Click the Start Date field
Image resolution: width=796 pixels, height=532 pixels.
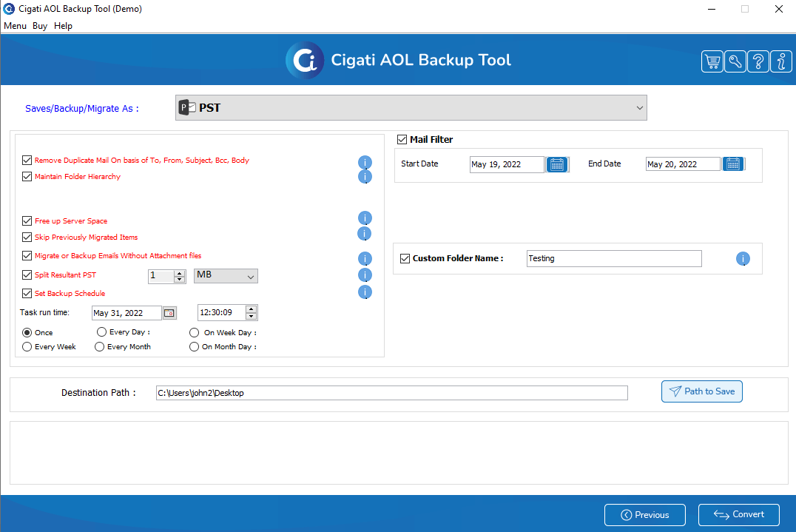pyautogui.click(x=507, y=164)
